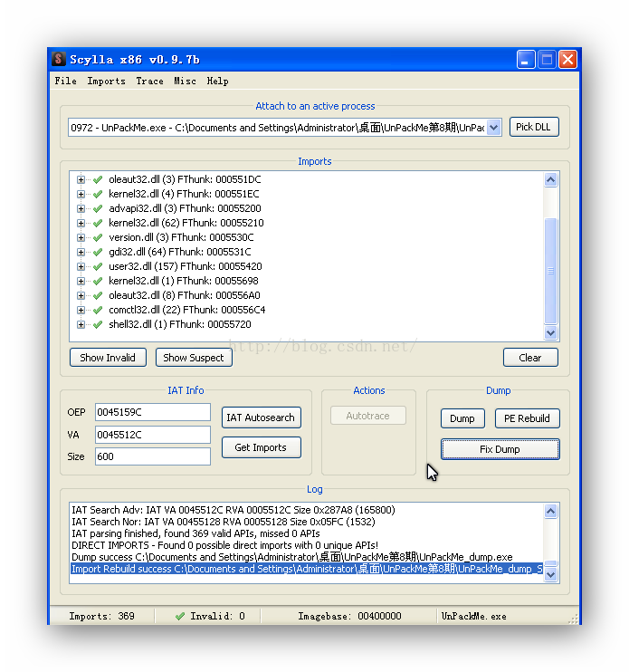The image size is (629, 672).
Task: Expand advapi32.dll (3) tree node
Action: [x=81, y=208]
